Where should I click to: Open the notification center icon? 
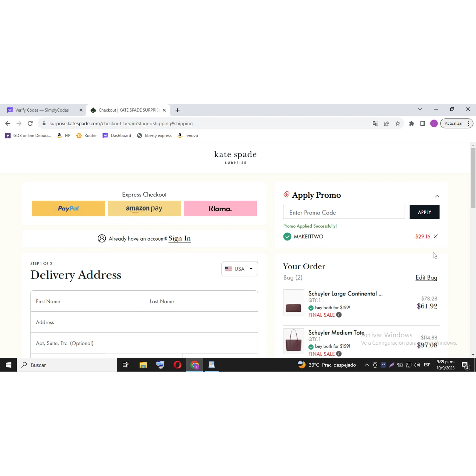click(465, 365)
